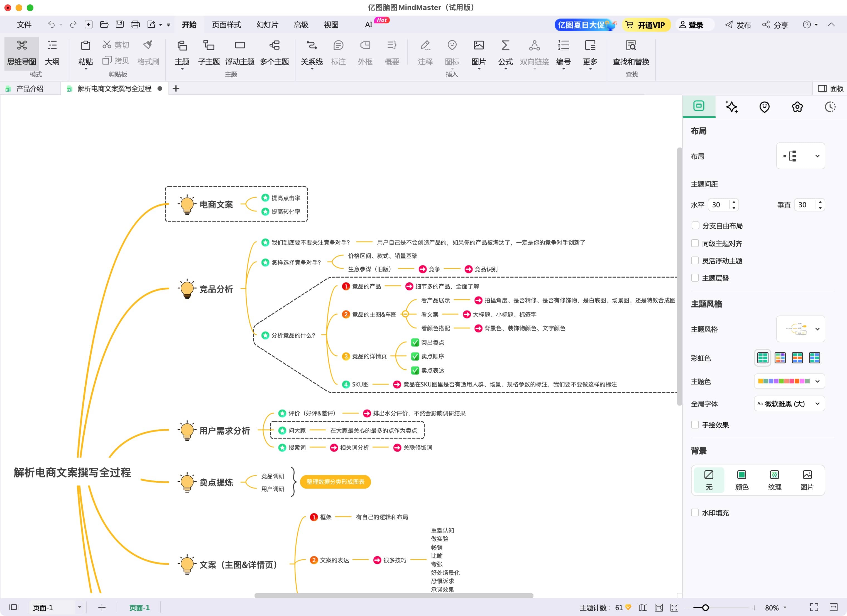Viewport: 847px width, 616px height.
Task: Open the AI sparkle panel tab
Action: 731,107
